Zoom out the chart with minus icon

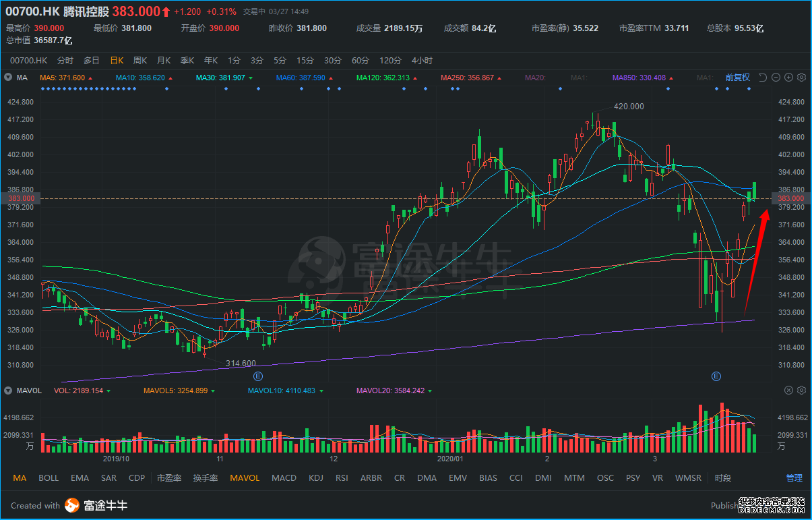pos(776,78)
